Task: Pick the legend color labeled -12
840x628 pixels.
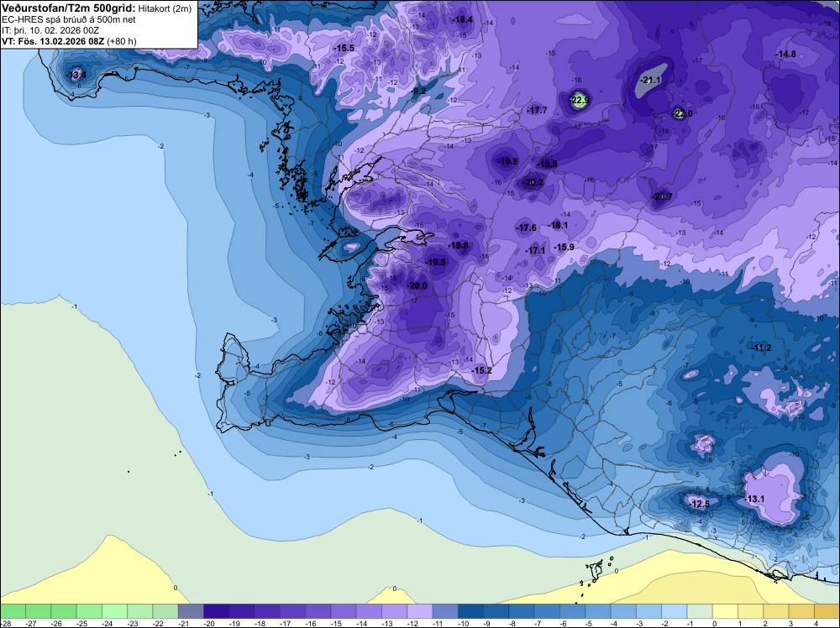Action: point(420,611)
